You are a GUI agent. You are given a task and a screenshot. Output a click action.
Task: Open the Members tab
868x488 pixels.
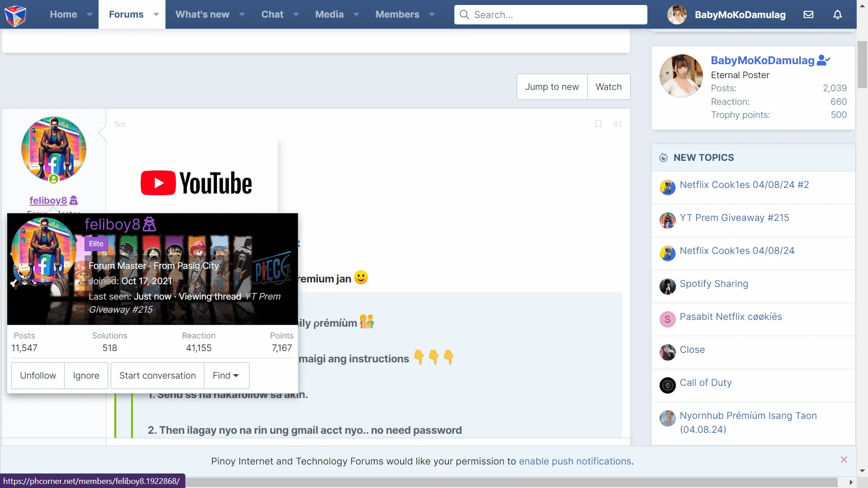[397, 14]
